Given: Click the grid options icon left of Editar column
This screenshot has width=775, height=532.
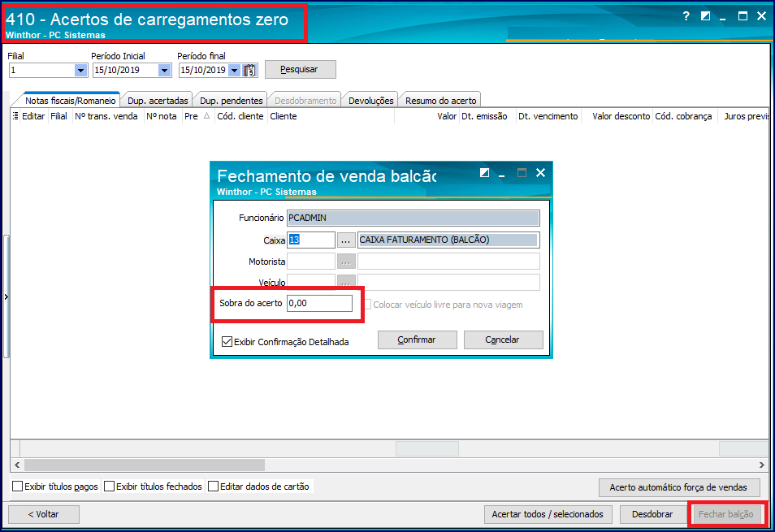Looking at the screenshot, I should tap(15, 116).
